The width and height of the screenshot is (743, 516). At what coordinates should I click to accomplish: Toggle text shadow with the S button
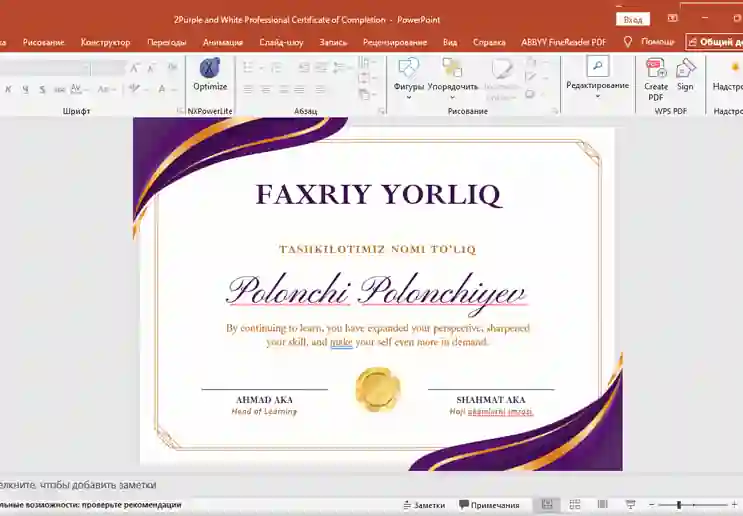[x=42, y=89]
